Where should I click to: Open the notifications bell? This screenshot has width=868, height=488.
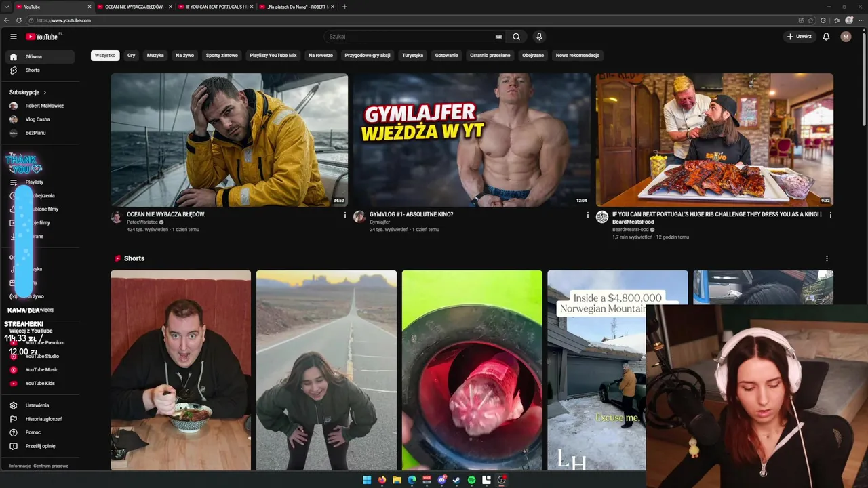tap(826, 37)
